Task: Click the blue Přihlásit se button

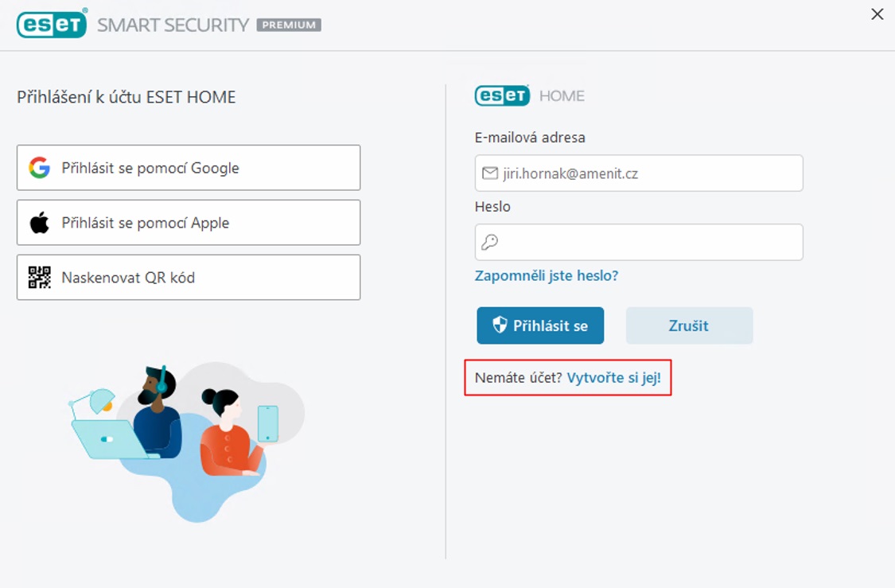Action: [x=540, y=325]
